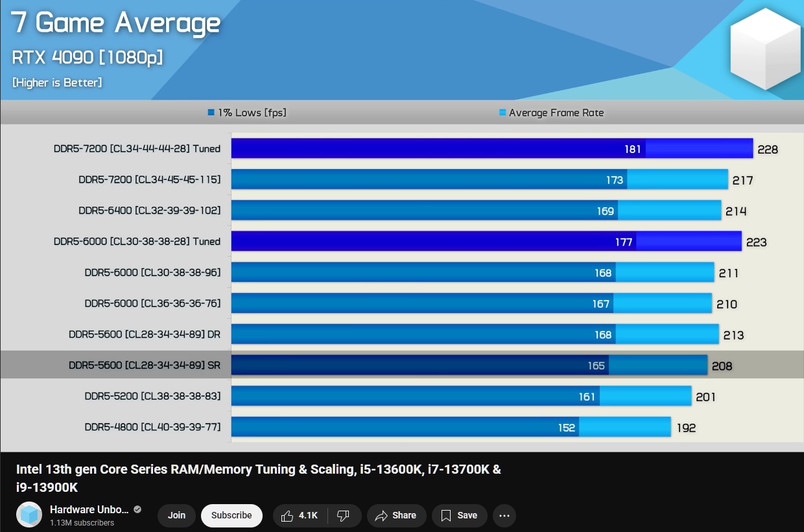Share the video
Viewport: 804px width, 532px height.
396,516
